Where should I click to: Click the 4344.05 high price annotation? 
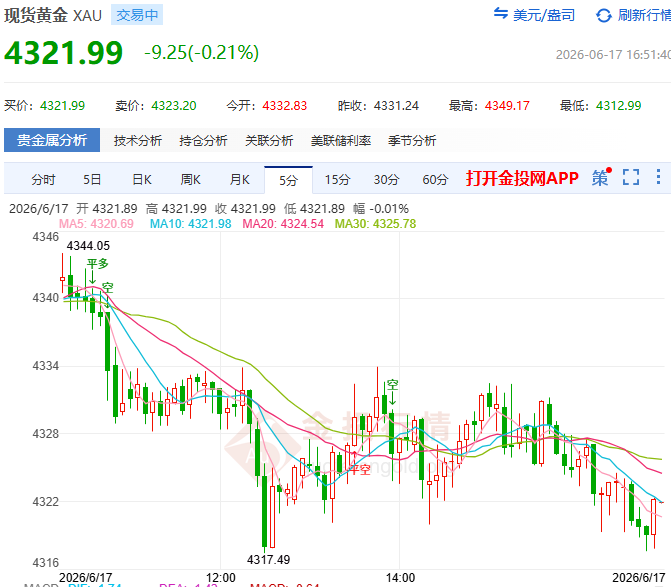point(88,246)
